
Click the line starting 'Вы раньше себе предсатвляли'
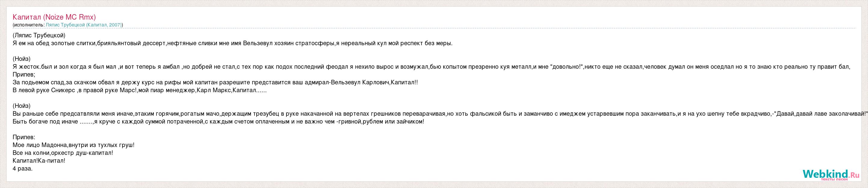(438, 114)
